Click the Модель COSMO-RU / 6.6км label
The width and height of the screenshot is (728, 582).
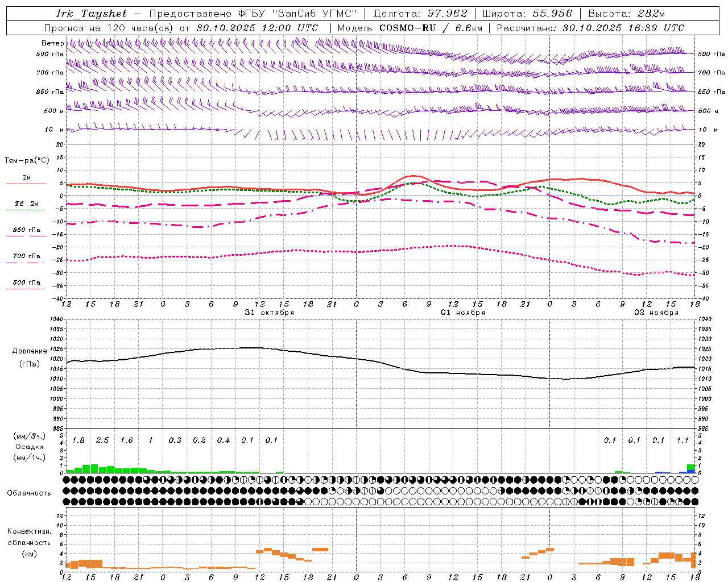(410, 27)
